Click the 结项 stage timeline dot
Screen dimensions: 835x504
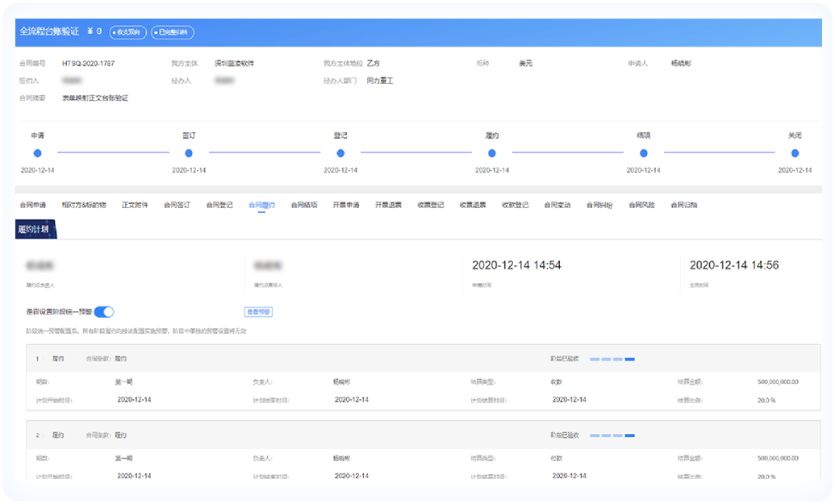pyautogui.click(x=644, y=153)
